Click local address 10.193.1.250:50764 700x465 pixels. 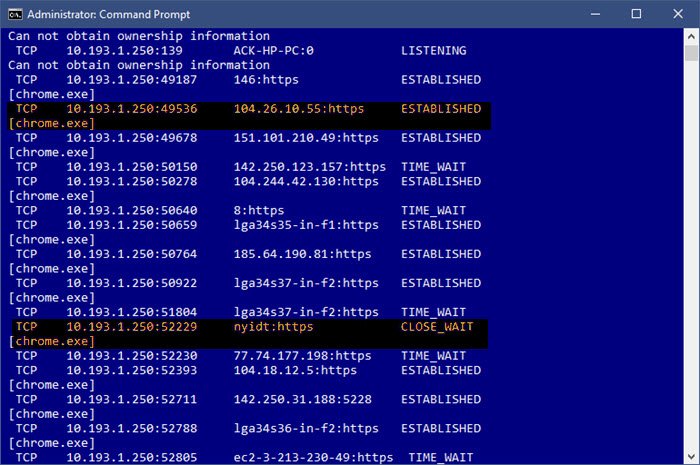[132, 253]
